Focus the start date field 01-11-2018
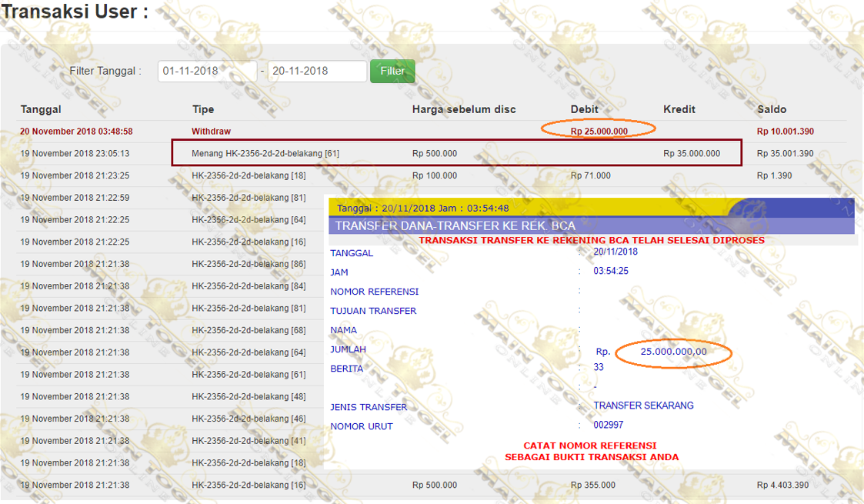The image size is (864, 504). (x=207, y=71)
